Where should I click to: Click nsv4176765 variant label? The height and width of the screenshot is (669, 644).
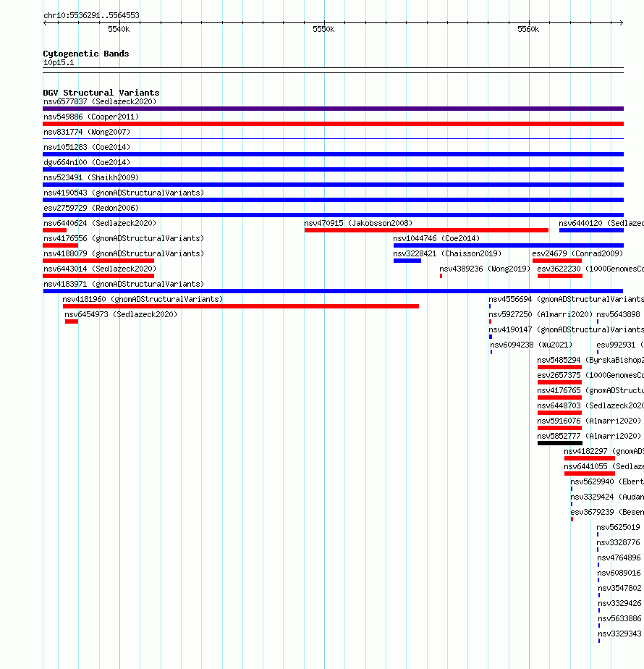[590, 390]
